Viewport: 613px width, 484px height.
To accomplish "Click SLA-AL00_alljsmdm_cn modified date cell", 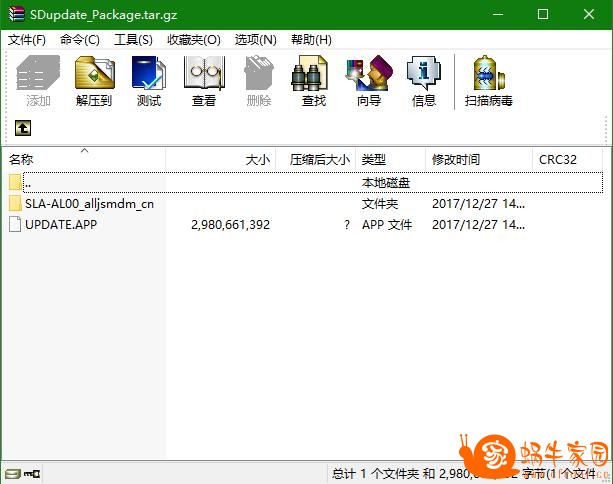I will tap(479, 204).
